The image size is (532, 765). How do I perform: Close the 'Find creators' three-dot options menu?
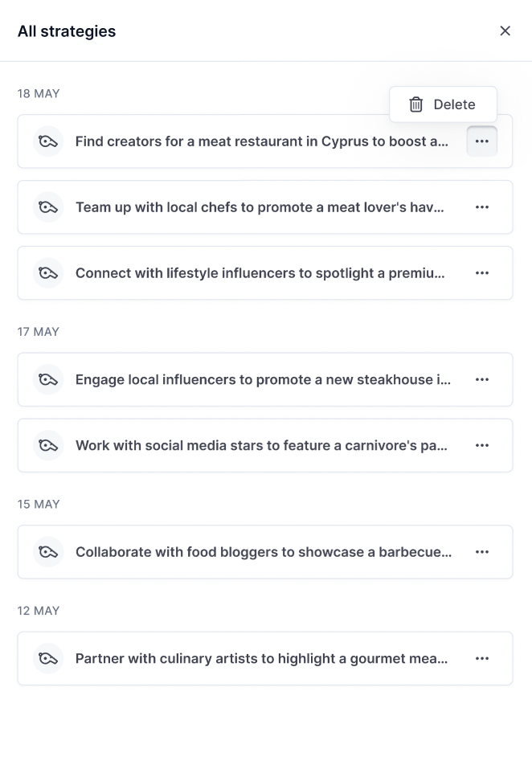pyautogui.click(x=482, y=141)
